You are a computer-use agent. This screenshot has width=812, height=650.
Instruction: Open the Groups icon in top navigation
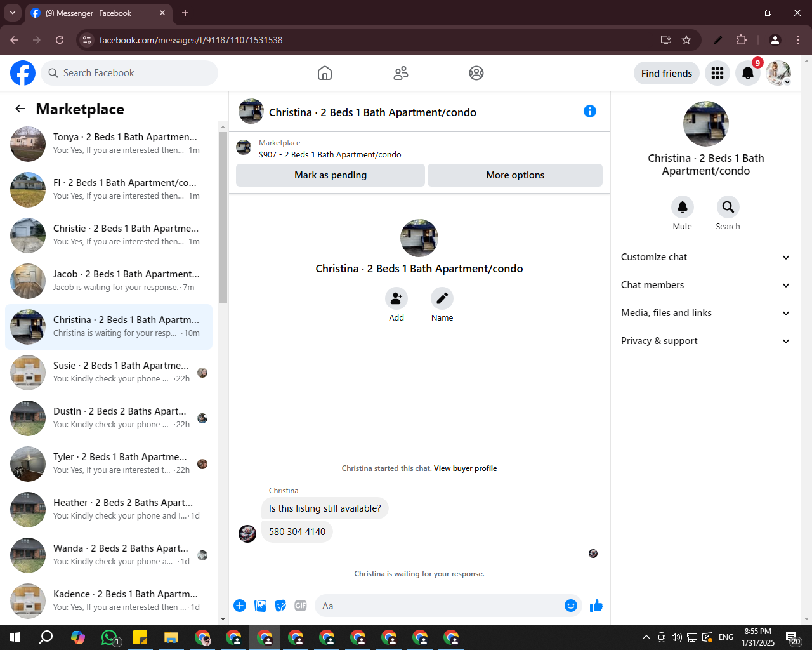476,73
